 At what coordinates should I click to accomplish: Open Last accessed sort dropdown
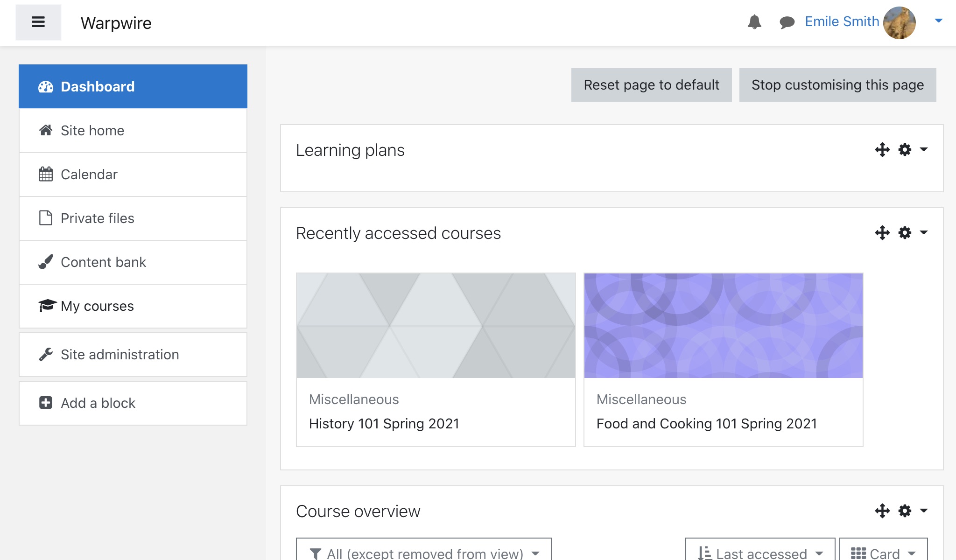click(x=760, y=553)
